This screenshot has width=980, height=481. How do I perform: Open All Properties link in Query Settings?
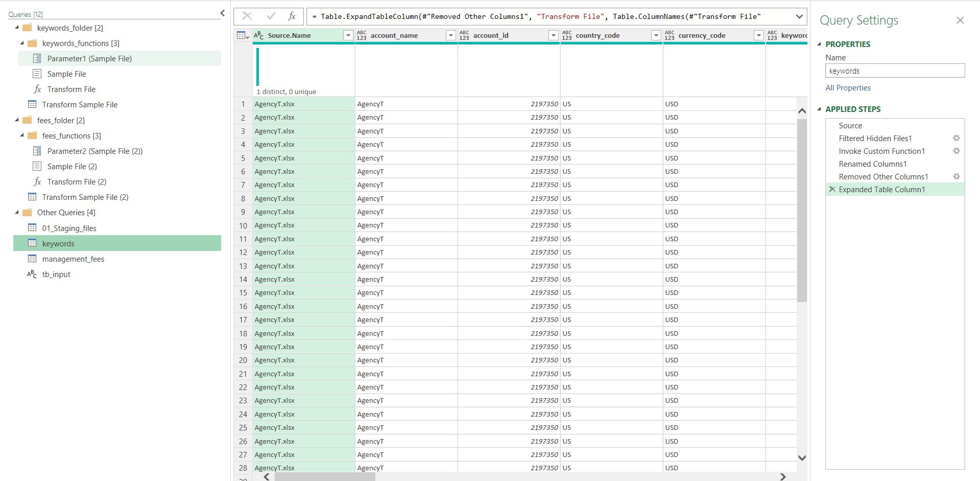848,87
